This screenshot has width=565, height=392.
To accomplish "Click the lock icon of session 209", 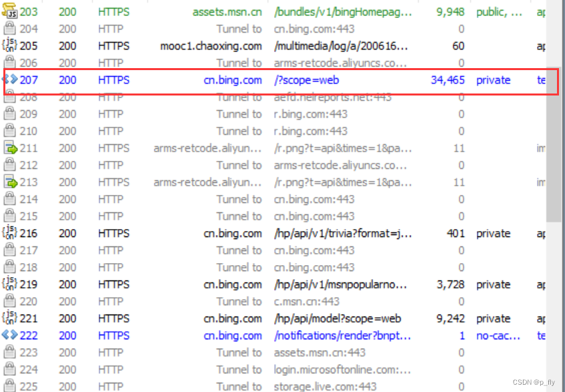I will pos(9,114).
